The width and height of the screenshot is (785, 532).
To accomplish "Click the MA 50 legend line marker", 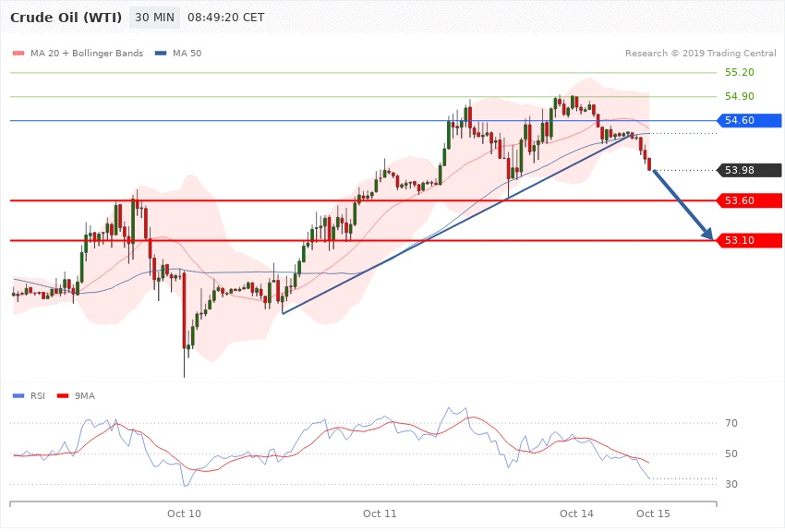I will point(161,54).
